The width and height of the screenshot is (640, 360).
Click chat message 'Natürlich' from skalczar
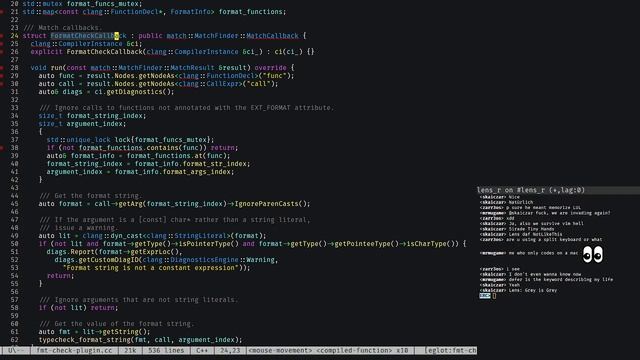point(520,202)
